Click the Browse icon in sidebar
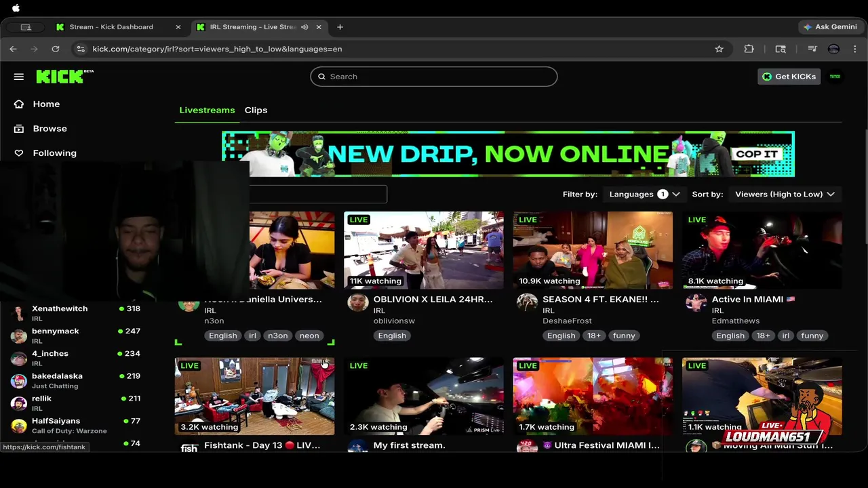 [18, 128]
